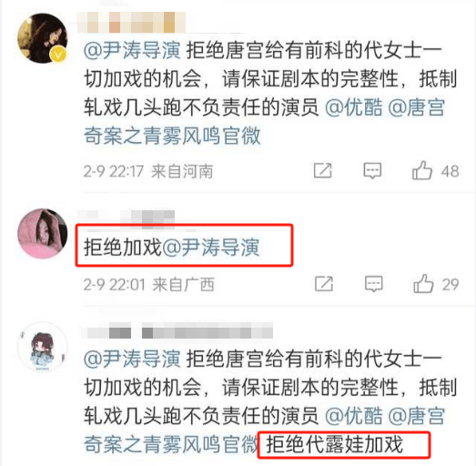This screenshot has height=466, width=476.
Task: Reply to the first comment from 河南
Action: click(x=372, y=170)
